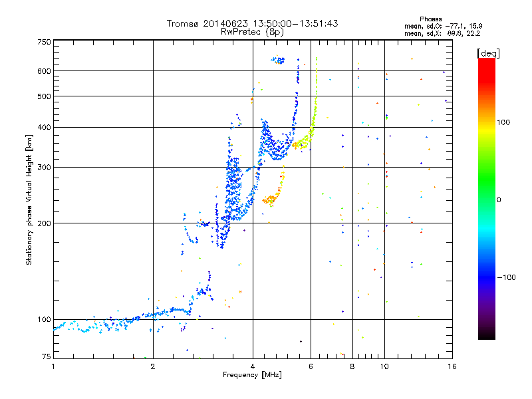Click the 'Stationary phase Virtual Height [km]' axis title
The width and height of the screenshot is (532, 399).
pos(29,199)
